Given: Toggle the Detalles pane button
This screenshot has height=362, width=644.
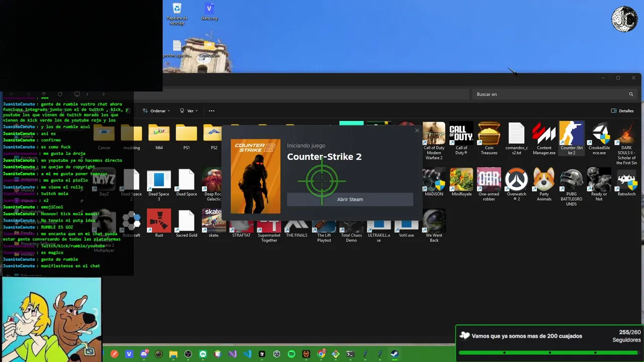Looking at the screenshot, I should (622, 111).
